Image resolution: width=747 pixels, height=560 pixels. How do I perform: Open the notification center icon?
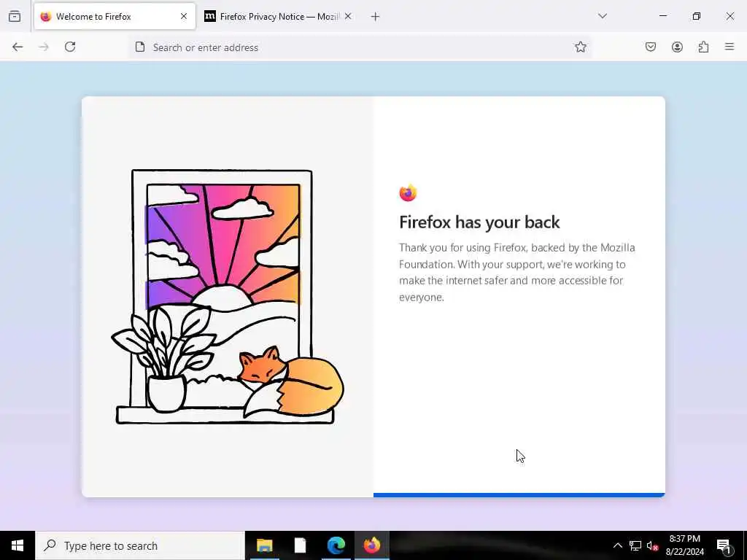pyautogui.click(x=724, y=546)
